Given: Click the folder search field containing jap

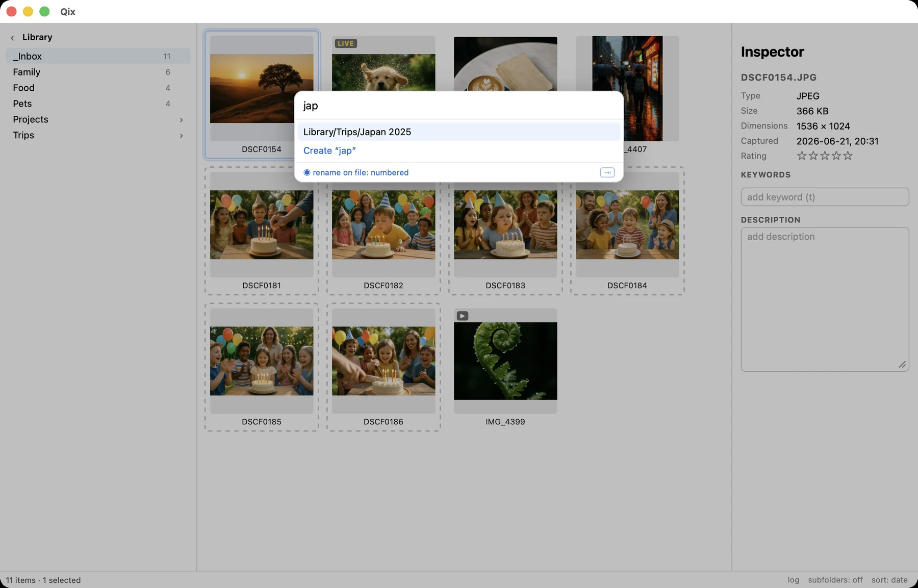Looking at the screenshot, I should (x=458, y=106).
